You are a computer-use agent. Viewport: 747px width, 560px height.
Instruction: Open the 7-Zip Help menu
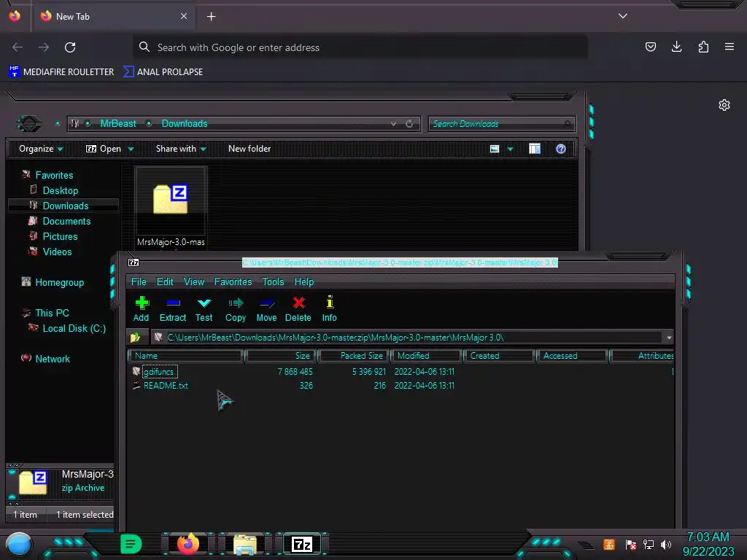(x=304, y=282)
